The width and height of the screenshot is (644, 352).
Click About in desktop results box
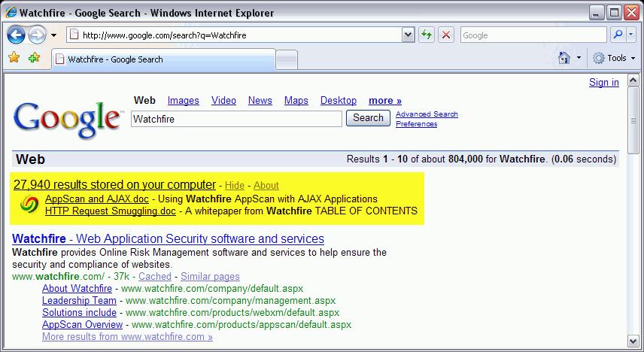click(266, 186)
